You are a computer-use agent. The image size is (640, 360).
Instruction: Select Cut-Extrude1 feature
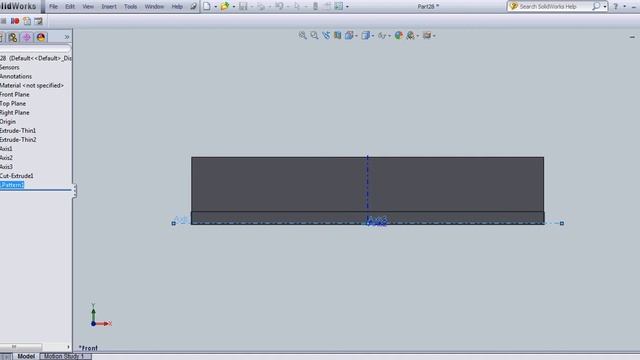17,176
